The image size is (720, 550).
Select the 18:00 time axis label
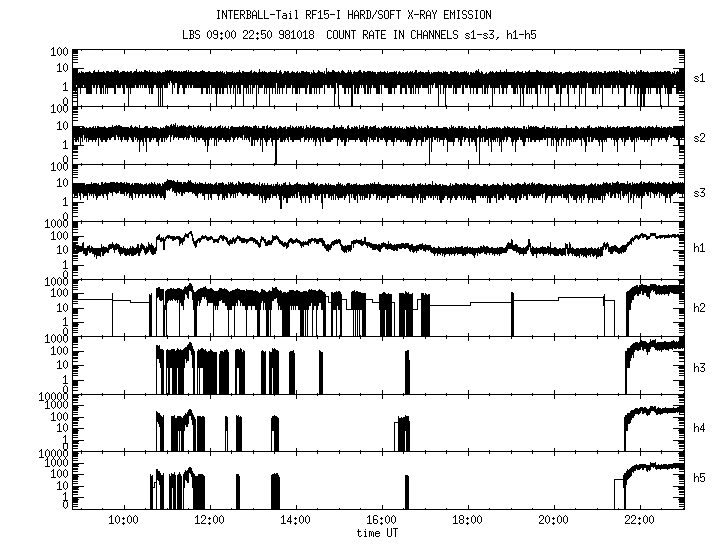[x=467, y=521]
